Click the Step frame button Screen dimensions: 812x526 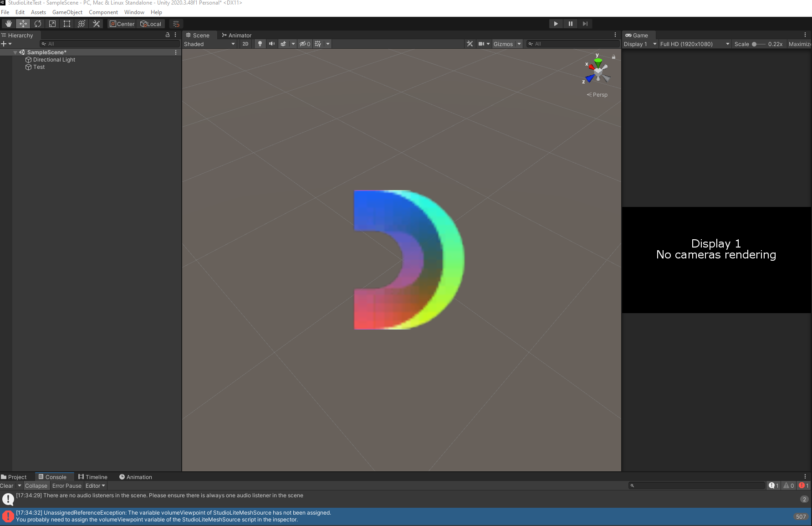click(x=585, y=24)
